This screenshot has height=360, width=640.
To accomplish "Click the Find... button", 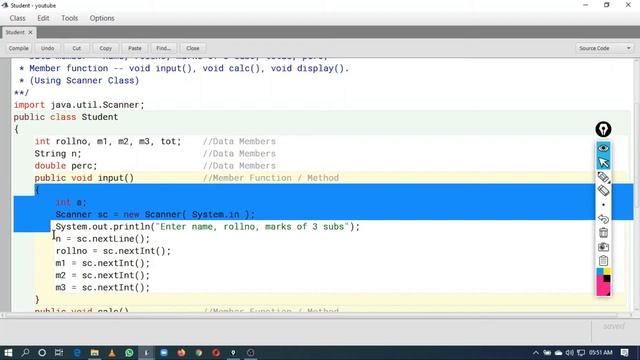I will pos(163,48).
